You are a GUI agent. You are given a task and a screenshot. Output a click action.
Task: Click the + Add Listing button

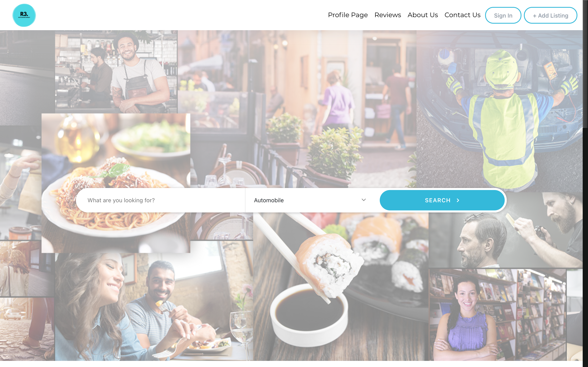point(550,15)
